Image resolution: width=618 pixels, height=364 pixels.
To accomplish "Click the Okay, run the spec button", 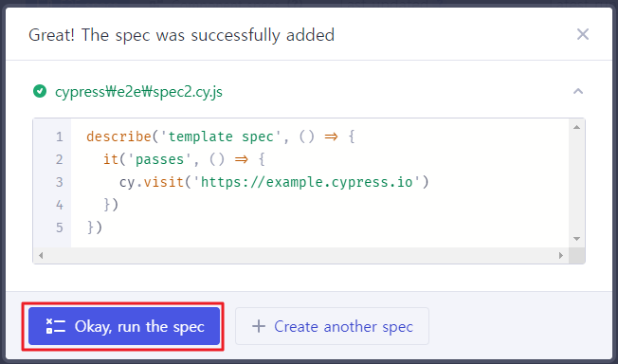I will 124,326.
